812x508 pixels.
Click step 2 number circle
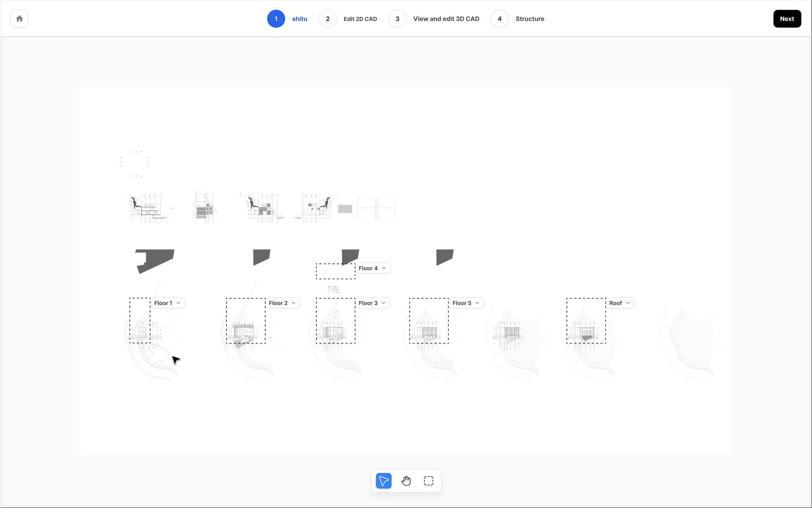click(328, 19)
